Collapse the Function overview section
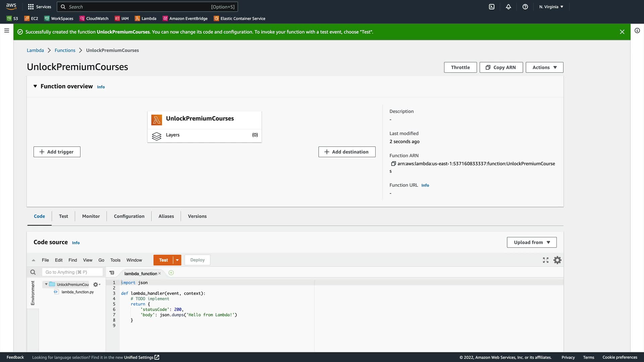Screen dimensions: 644x362 35,86
